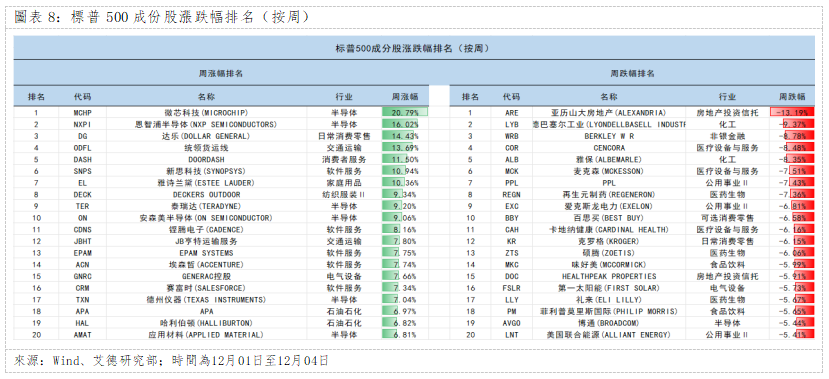Select the -9.37% weekly loss value

click(792, 124)
